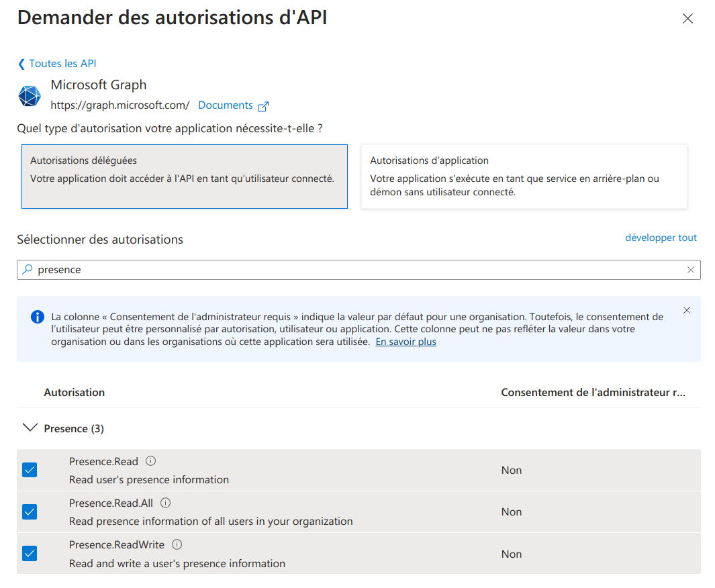Click info icon next to Presence.Read.All
Viewport: 715px width, 588px height.
click(166, 503)
